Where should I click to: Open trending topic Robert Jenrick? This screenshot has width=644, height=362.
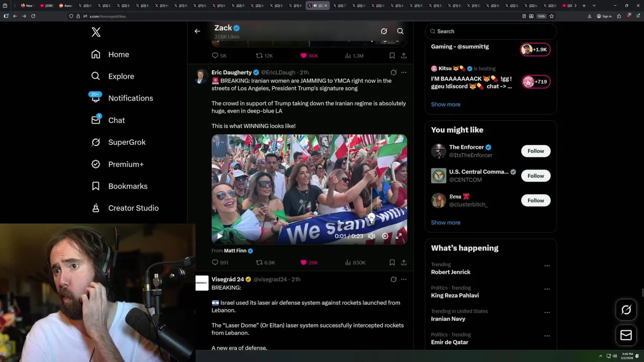click(x=451, y=272)
